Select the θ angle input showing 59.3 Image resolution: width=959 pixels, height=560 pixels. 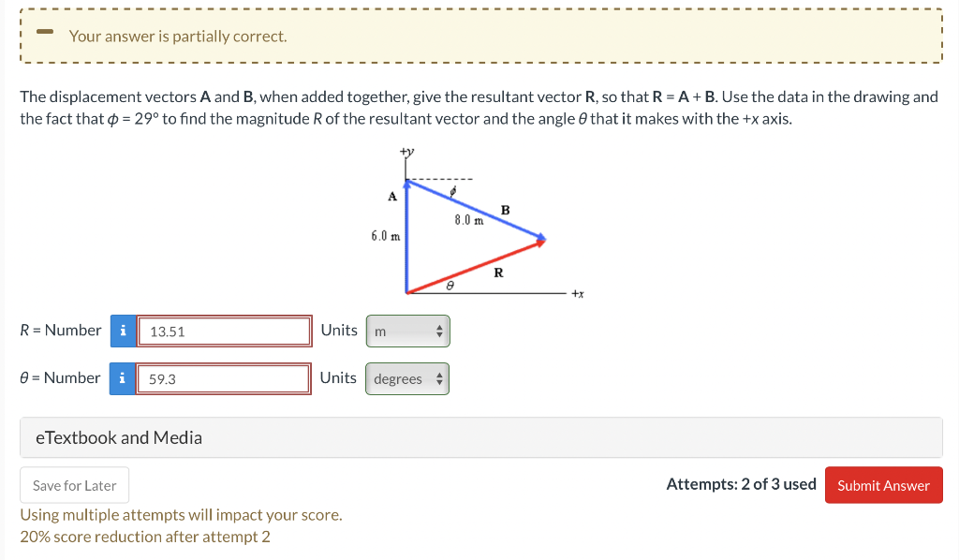(224, 378)
